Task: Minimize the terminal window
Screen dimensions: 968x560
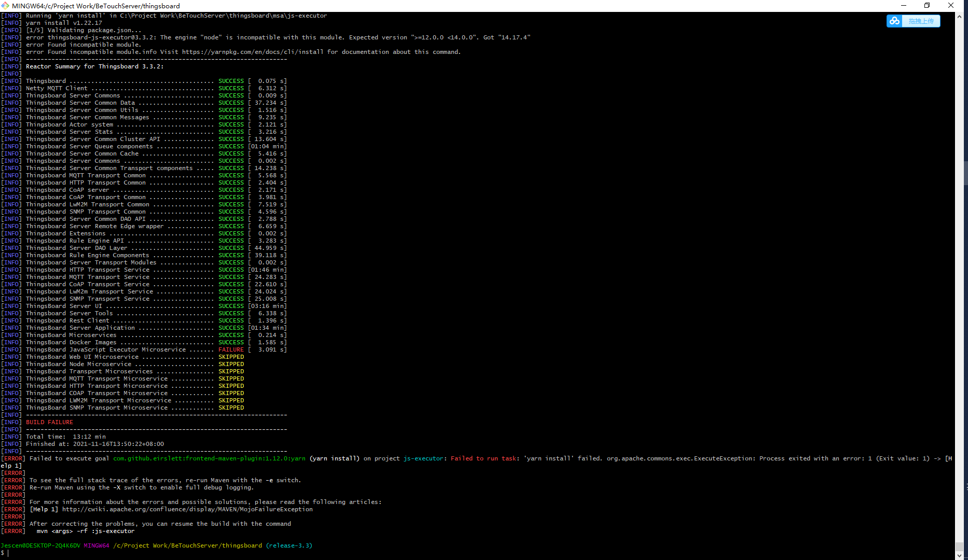Action: coord(904,5)
